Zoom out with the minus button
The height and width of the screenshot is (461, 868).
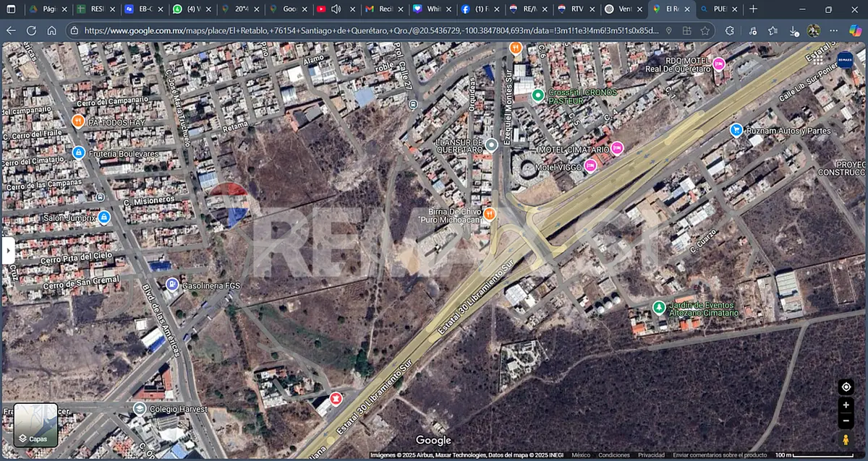pyautogui.click(x=846, y=421)
